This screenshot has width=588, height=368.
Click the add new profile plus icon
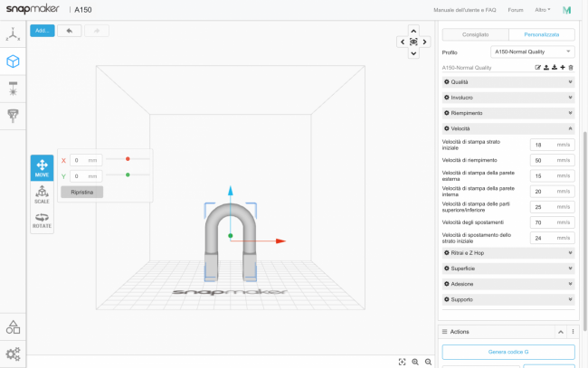563,68
